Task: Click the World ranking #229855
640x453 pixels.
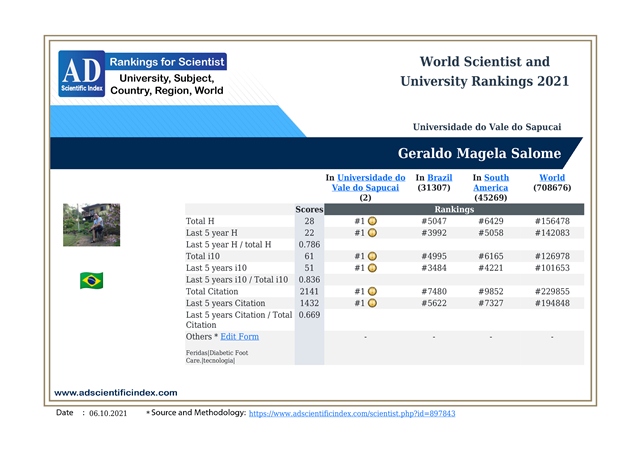Action: [552, 291]
